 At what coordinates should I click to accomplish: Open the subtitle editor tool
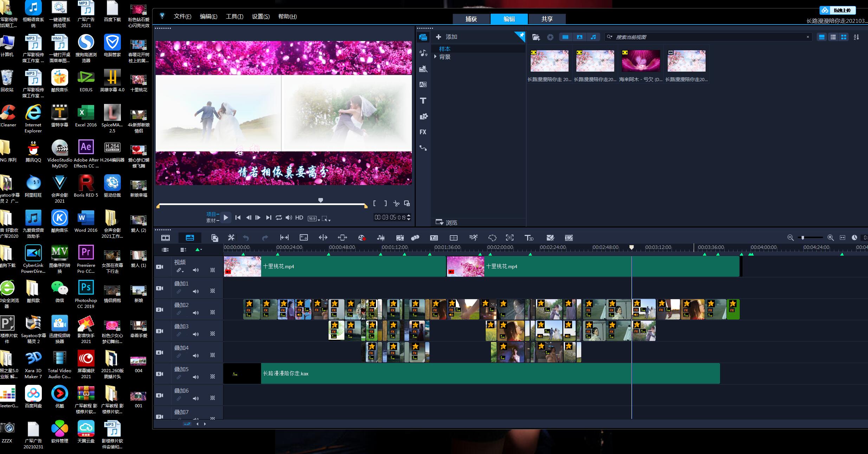(x=434, y=238)
